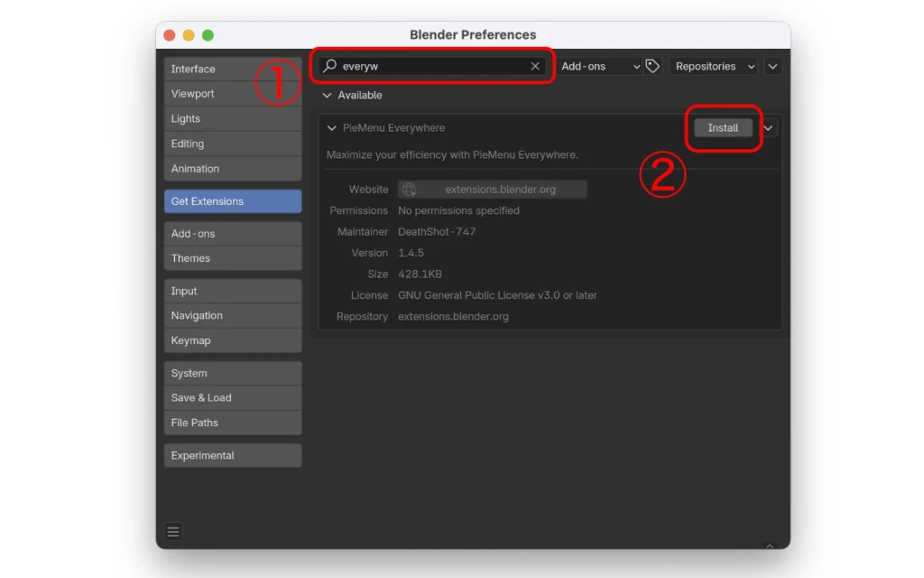Click the globe icon in Website field

click(x=409, y=190)
